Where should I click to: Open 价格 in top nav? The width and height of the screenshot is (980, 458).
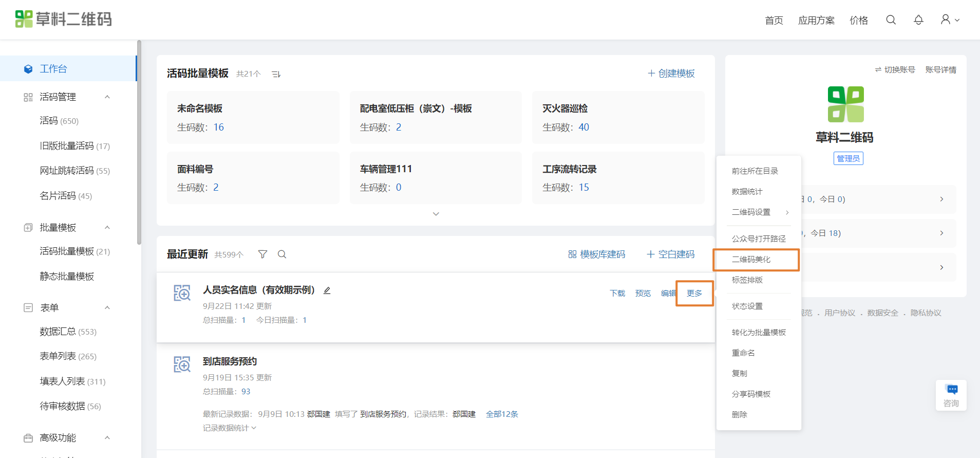pyautogui.click(x=859, y=20)
